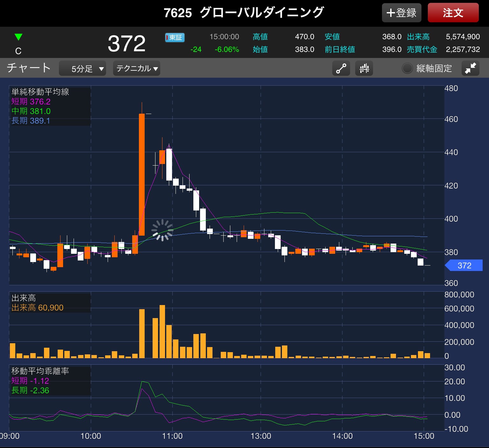Image resolution: width=489 pixels, height=448 pixels.
Task: Click the 中期 381.0 moving average legend
Action: click(31, 111)
